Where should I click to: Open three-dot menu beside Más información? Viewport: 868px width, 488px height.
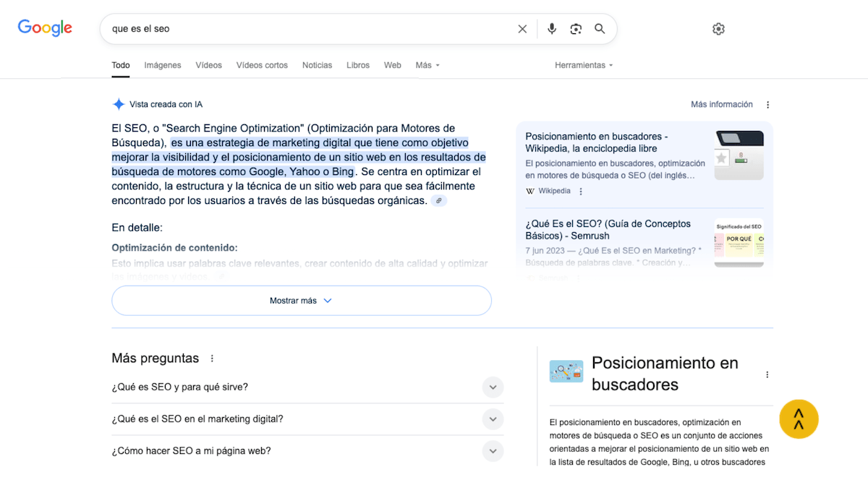(768, 105)
